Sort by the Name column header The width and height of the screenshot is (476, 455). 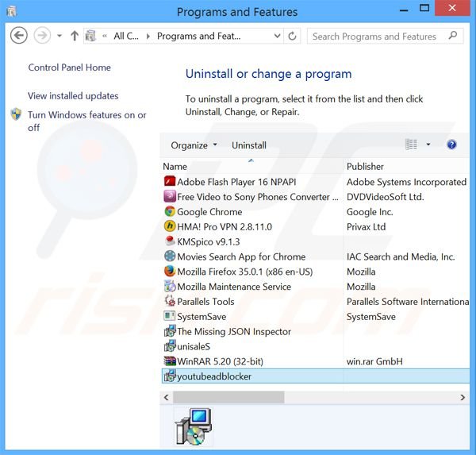click(175, 167)
